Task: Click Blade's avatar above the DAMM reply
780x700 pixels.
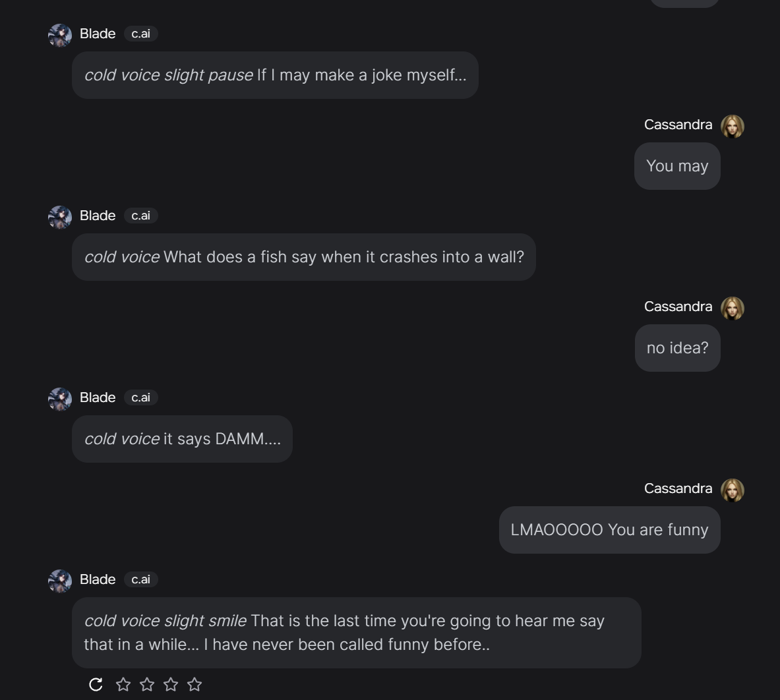Action: coord(60,399)
